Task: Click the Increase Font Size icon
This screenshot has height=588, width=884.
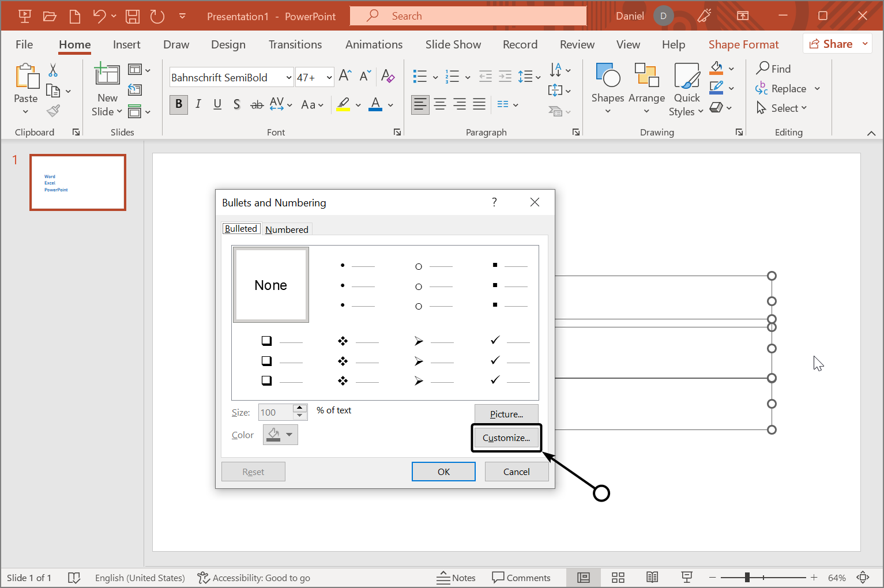Action: [x=345, y=76]
